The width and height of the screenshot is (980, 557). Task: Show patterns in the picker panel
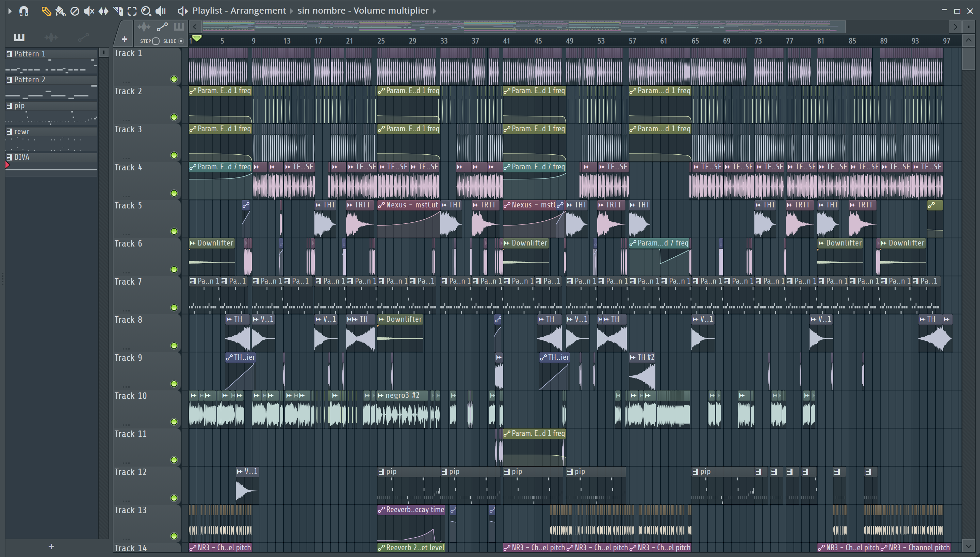tap(19, 37)
